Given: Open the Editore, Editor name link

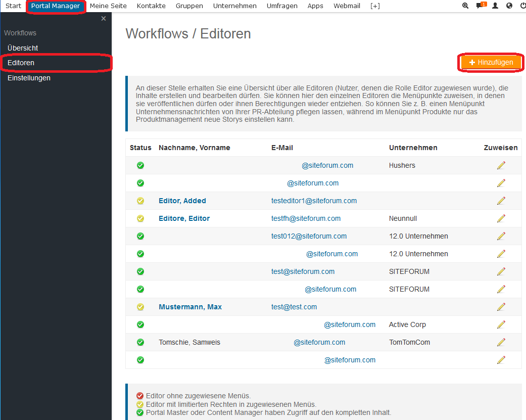Looking at the screenshot, I should [x=184, y=218].
